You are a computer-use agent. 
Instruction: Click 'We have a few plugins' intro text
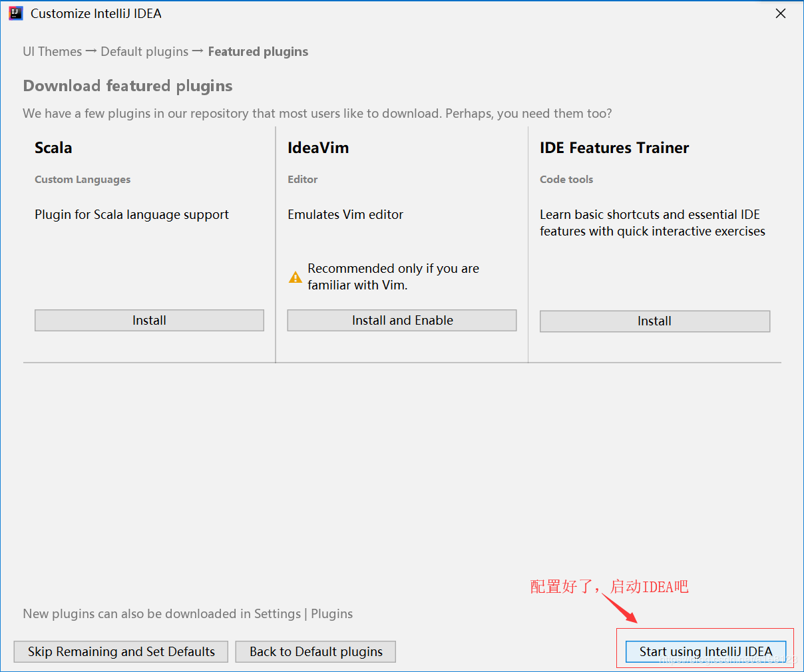coord(317,113)
